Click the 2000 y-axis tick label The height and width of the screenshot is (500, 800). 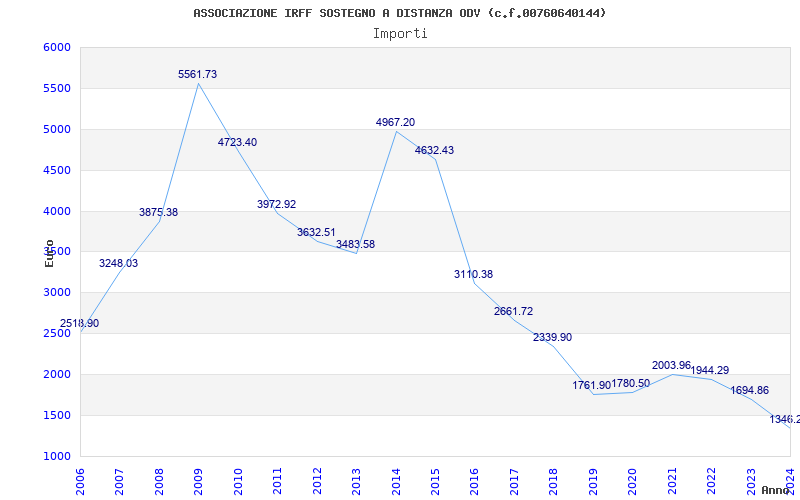(x=57, y=374)
